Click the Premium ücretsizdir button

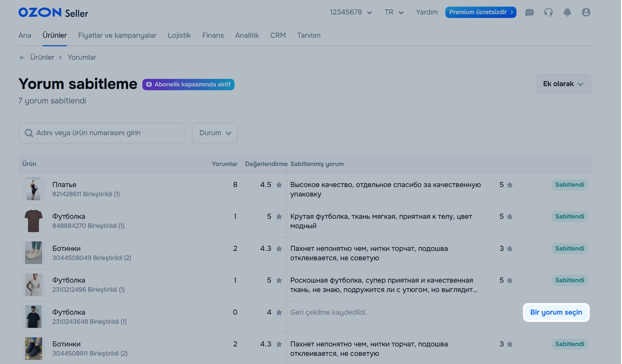(x=481, y=12)
